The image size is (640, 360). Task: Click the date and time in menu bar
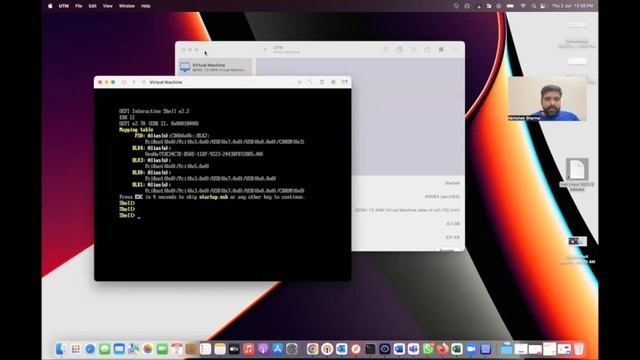point(573,6)
